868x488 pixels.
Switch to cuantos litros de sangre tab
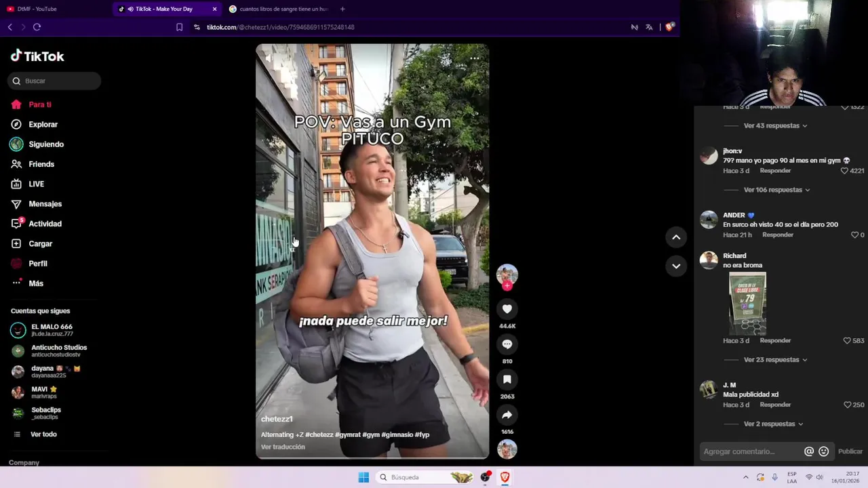(x=278, y=9)
